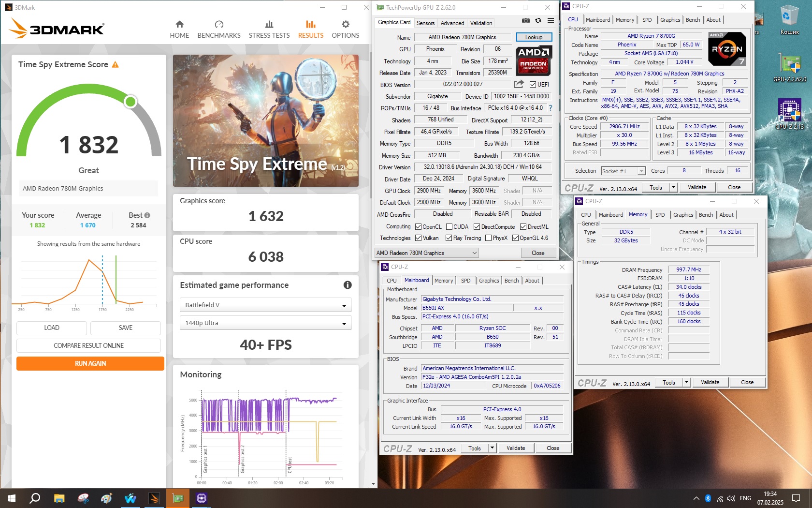Open the Socket #1 selection dropdown
This screenshot has width=812, height=508.
click(x=623, y=171)
